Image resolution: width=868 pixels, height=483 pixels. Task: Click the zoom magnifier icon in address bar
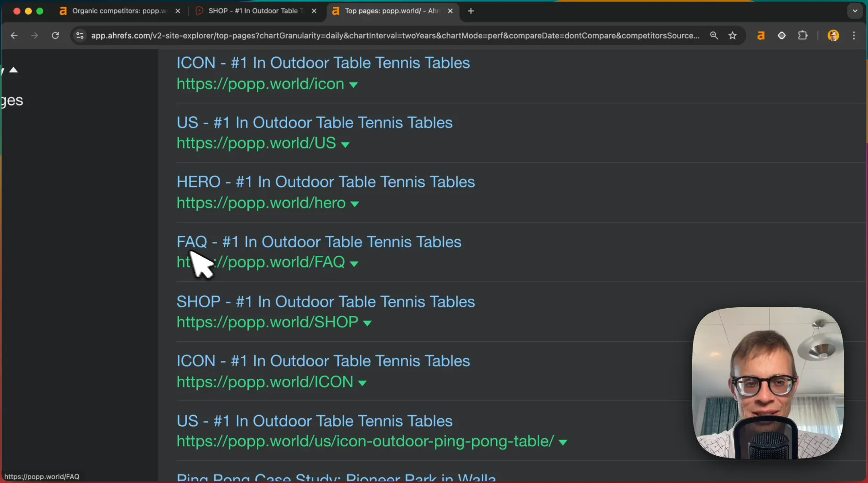[714, 35]
